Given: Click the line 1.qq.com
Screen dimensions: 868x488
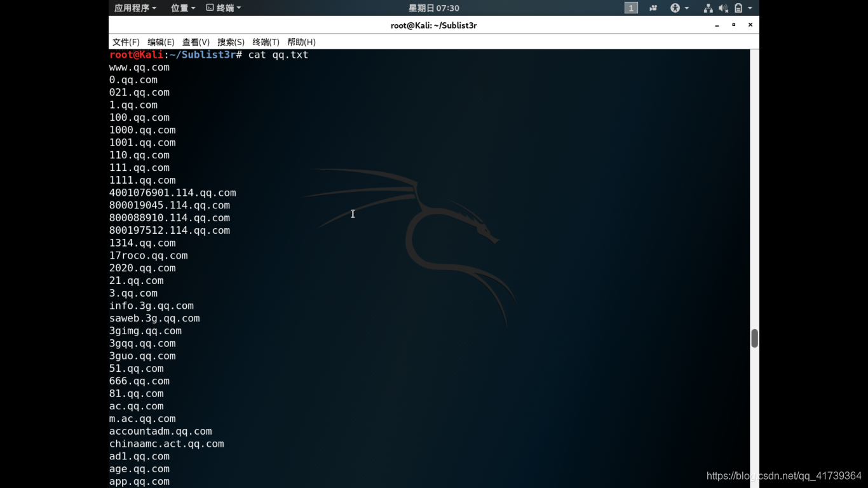Looking at the screenshot, I should pos(133,105).
